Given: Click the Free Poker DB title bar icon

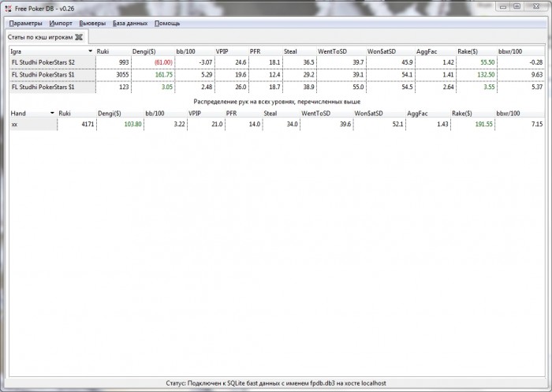Looking at the screenshot, I should click(x=8, y=9).
